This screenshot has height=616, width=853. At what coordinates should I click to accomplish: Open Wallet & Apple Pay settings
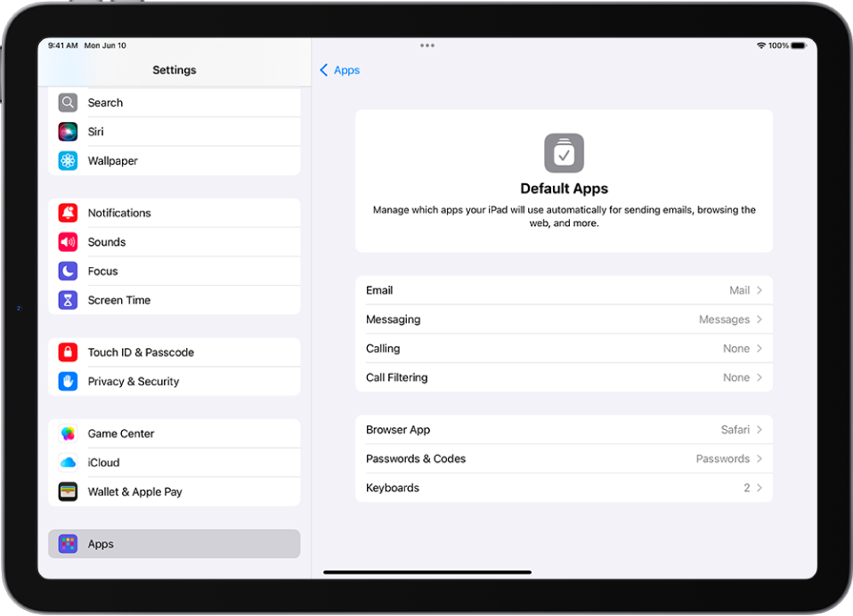click(x=175, y=491)
